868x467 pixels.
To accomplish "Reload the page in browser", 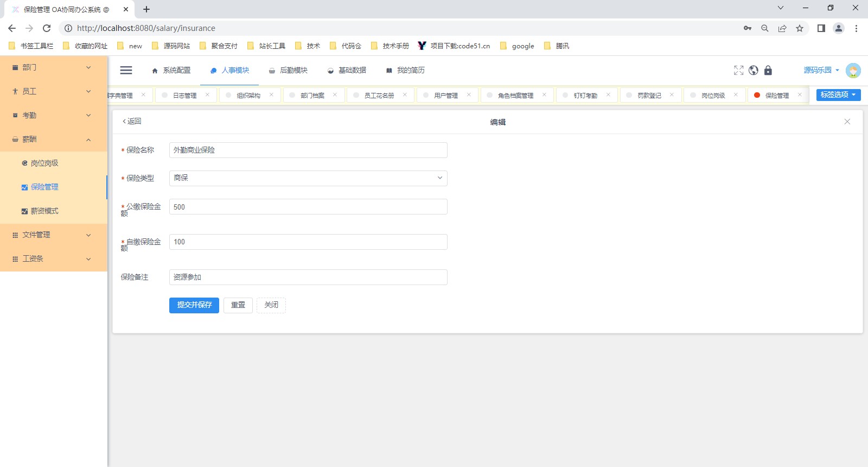I will (47, 28).
